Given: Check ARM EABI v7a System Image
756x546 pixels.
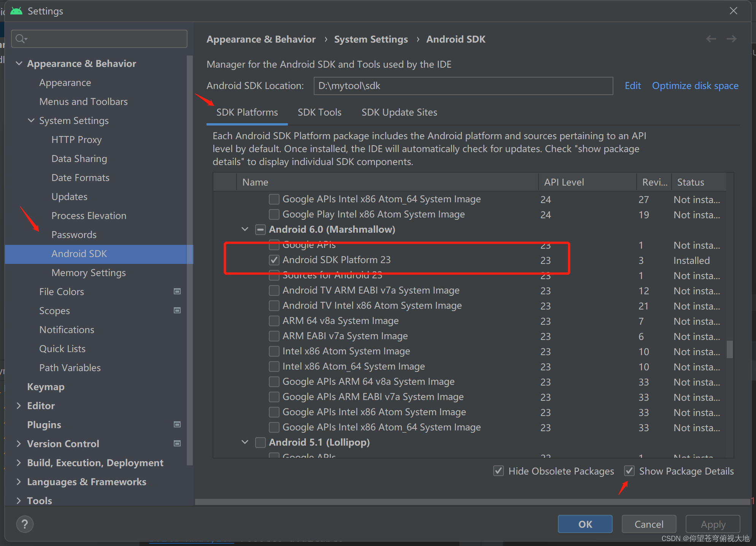Looking at the screenshot, I should click(x=274, y=336).
